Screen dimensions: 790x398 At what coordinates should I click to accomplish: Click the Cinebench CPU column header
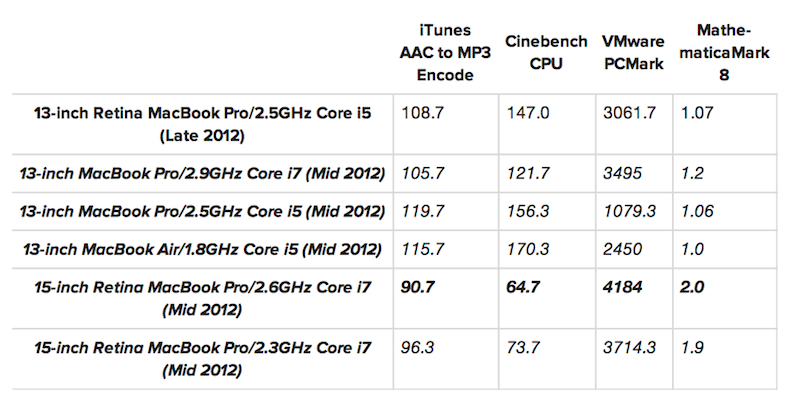[546, 52]
